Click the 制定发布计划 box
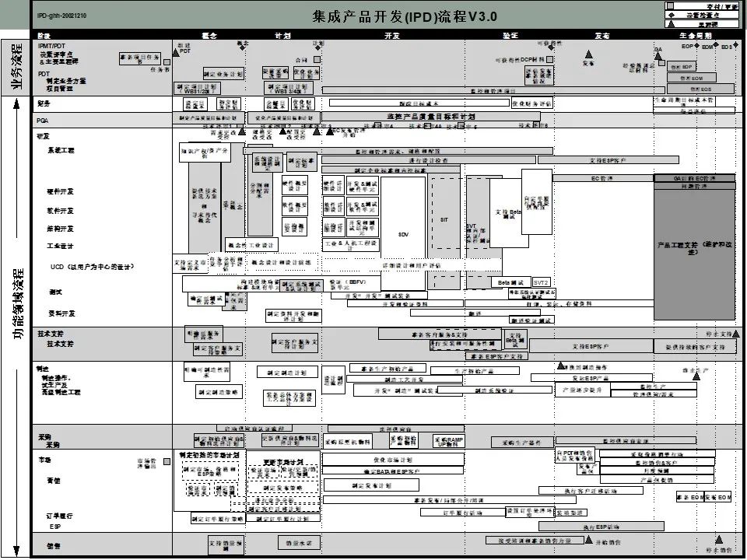This screenshot has height=560, width=747. (x=372, y=485)
